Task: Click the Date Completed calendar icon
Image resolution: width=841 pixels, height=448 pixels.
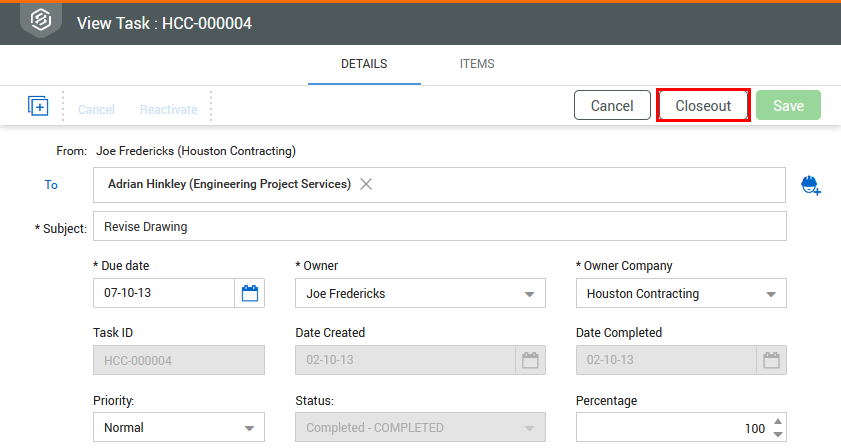Action: 771,360
